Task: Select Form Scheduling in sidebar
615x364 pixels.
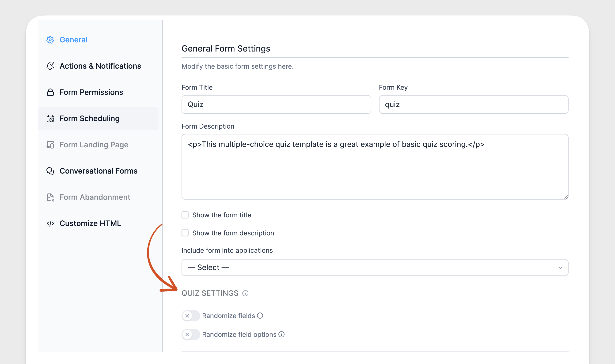Action: coord(98,119)
